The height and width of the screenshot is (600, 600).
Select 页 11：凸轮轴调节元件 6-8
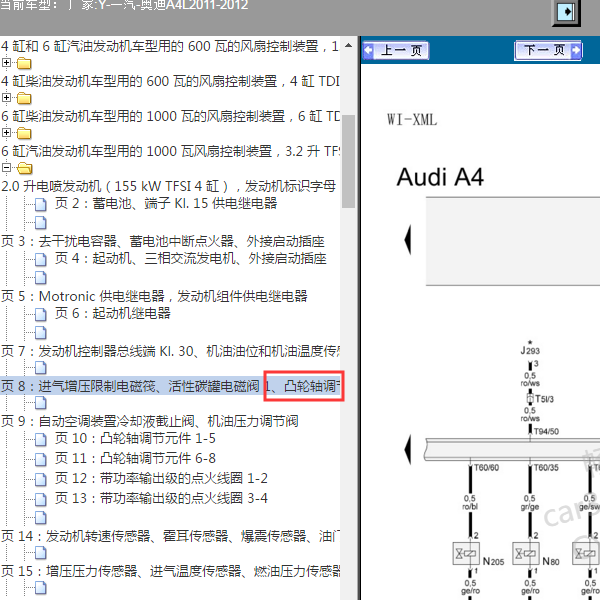pos(135,458)
